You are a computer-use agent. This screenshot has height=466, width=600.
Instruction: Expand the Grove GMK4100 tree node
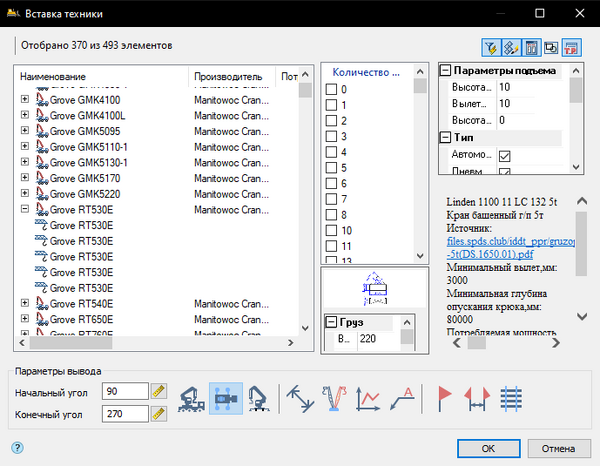click(x=25, y=99)
